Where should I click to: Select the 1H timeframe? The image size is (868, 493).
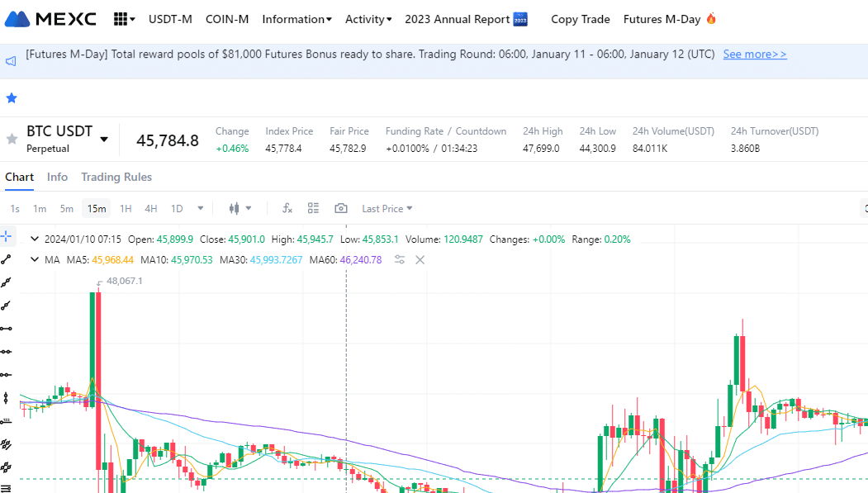pyautogui.click(x=126, y=209)
